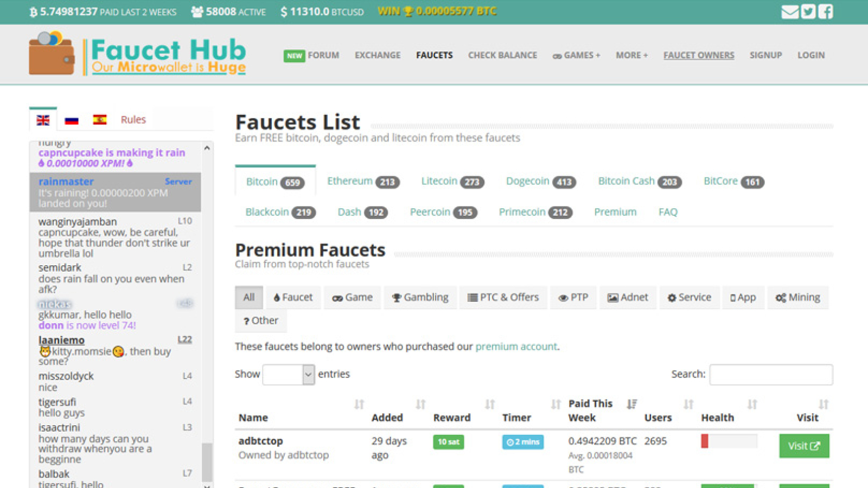Open the show entries dropdown
868x488 pixels.
[x=288, y=374]
